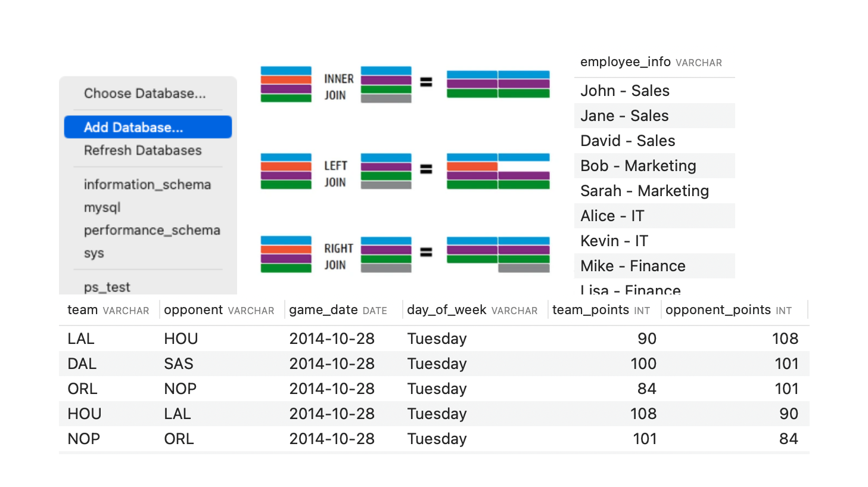This screenshot has height=487, width=868.
Task: Click the LEFT JOIN result table diagram
Action: pos(498,171)
